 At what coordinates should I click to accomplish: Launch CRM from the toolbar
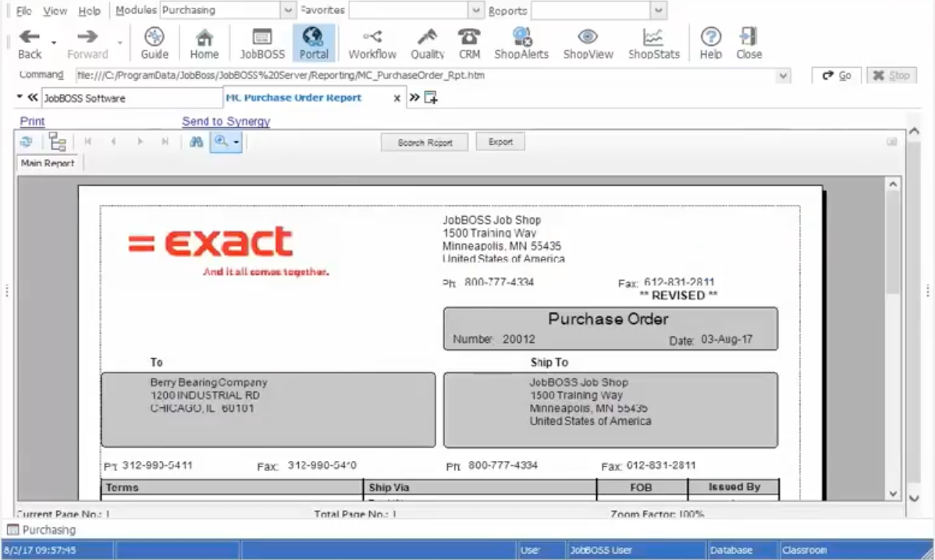click(469, 43)
